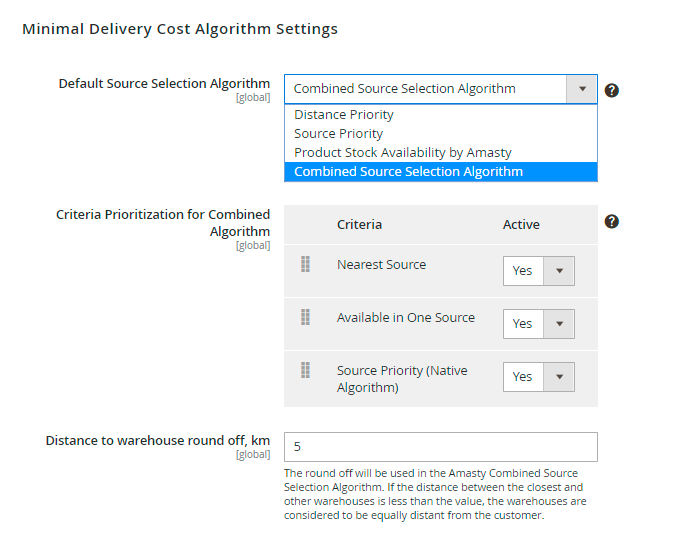Screen dimensions: 685x549
Task: Click the Criteria column header
Action: 359,225
